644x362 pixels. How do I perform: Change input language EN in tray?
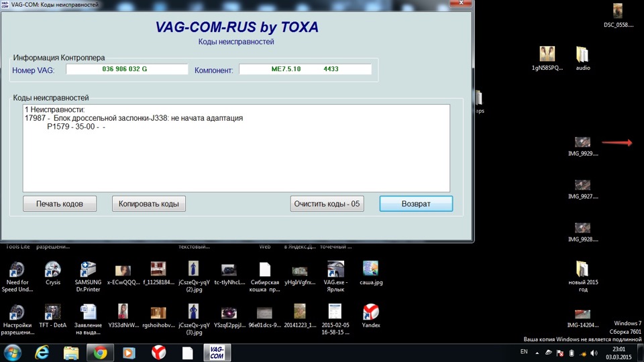(x=524, y=352)
